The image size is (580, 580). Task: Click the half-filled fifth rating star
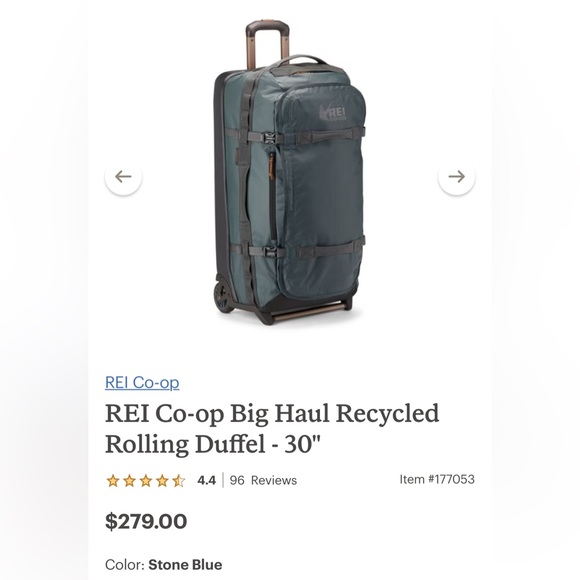pos(178,480)
